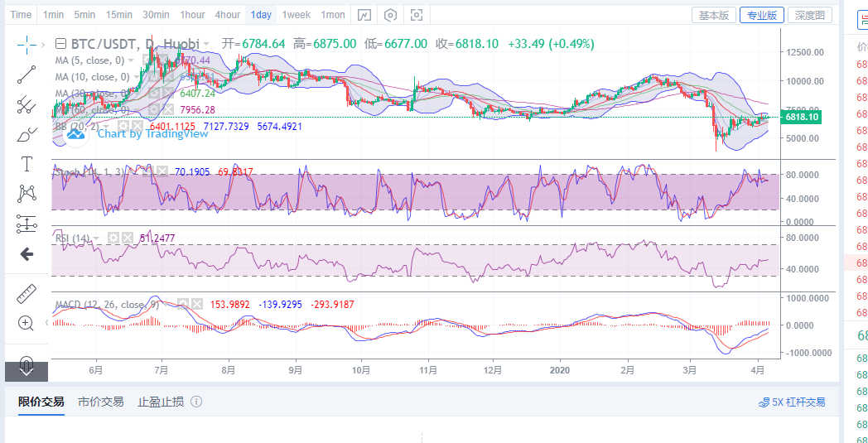The width and height of the screenshot is (868, 443).
Task: Select the long position prediction tool
Action: coord(26,224)
